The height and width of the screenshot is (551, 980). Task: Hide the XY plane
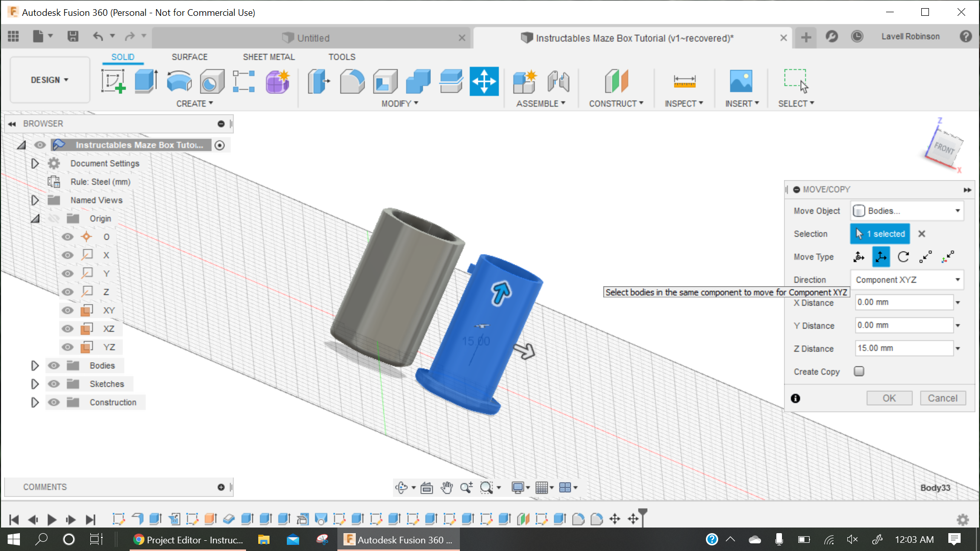[x=67, y=310]
